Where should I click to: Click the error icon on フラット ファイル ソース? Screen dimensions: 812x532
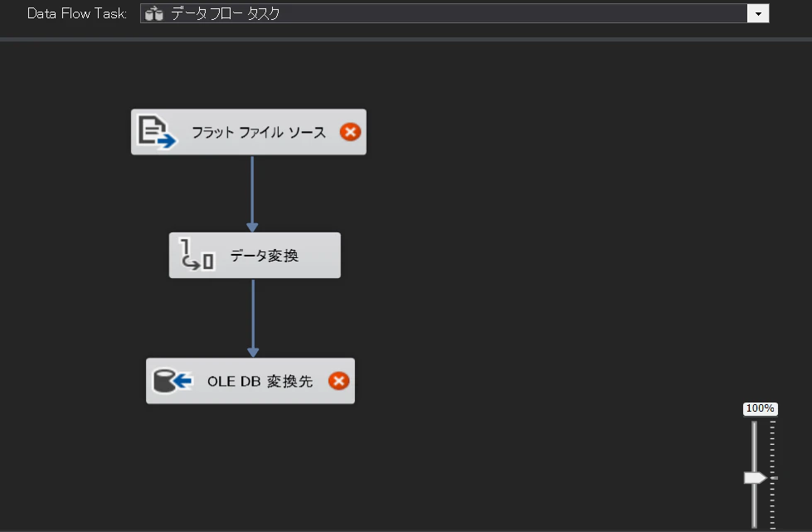click(350, 132)
